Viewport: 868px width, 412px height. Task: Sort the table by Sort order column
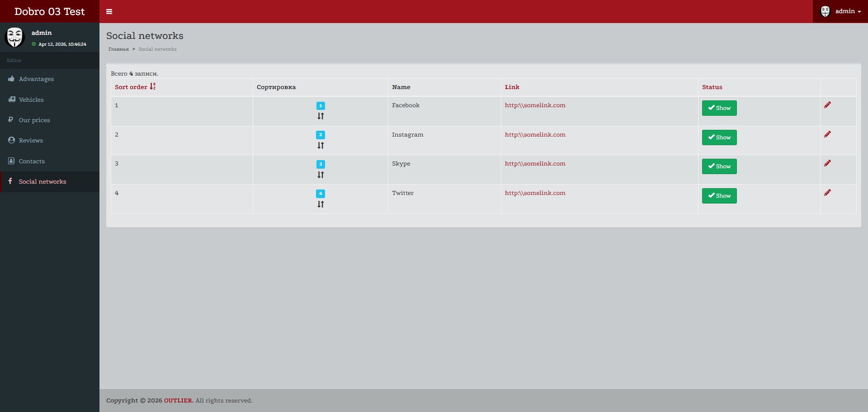coord(131,87)
